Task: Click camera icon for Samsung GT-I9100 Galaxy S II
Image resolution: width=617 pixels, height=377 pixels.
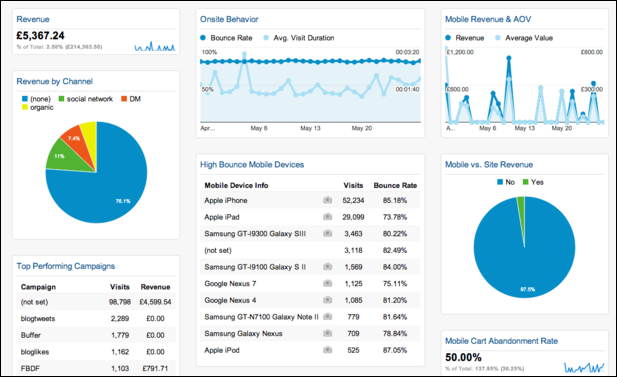Action: [327, 267]
